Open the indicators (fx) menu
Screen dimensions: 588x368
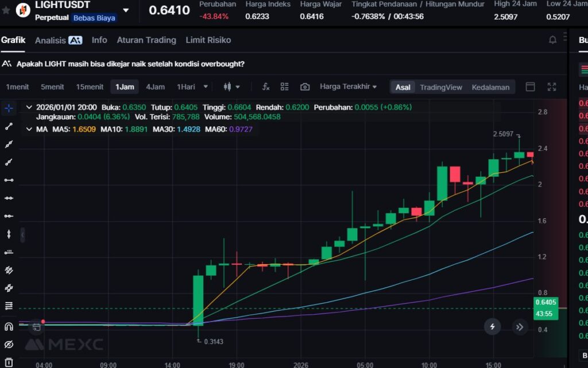[266, 87]
